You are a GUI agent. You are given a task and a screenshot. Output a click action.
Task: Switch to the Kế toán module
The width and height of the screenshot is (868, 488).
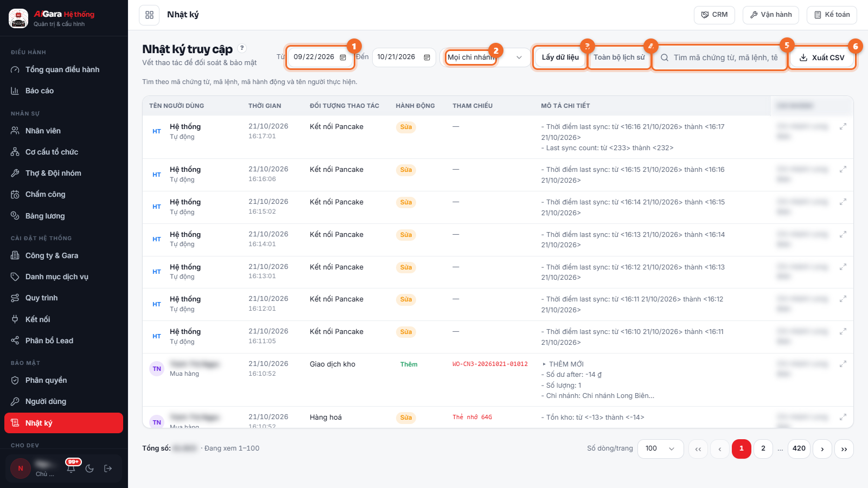click(832, 15)
